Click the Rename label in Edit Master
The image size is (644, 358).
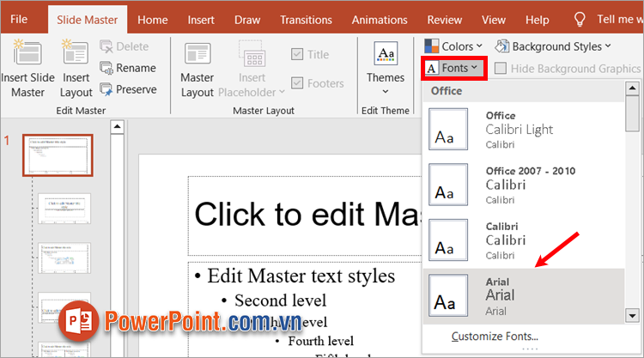(136, 68)
